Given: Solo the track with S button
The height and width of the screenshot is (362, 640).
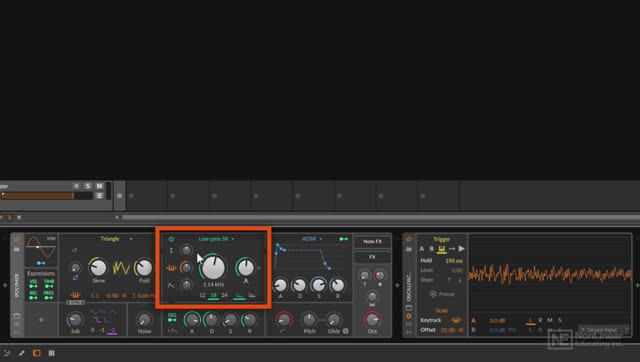Looking at the screenshot, I should point(88,186).
